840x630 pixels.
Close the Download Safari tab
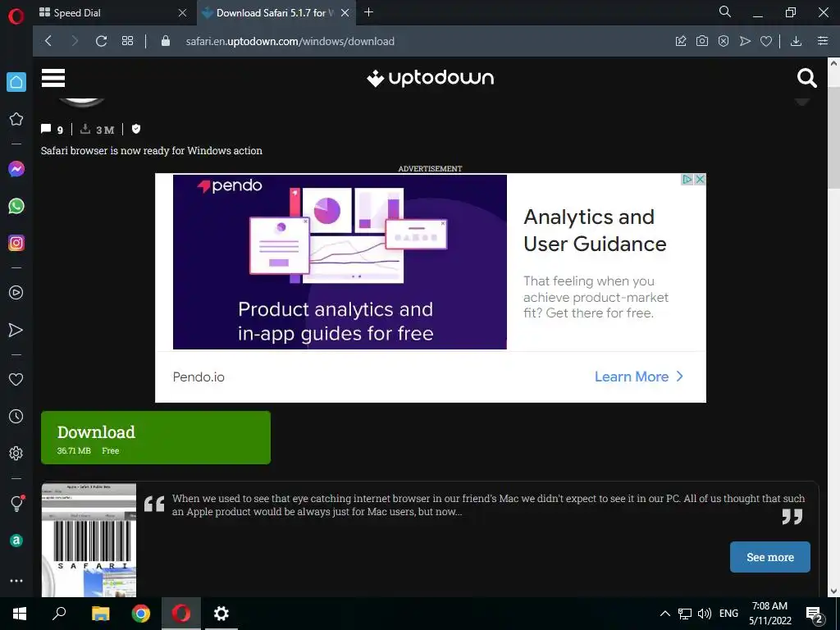pos(345,13)
